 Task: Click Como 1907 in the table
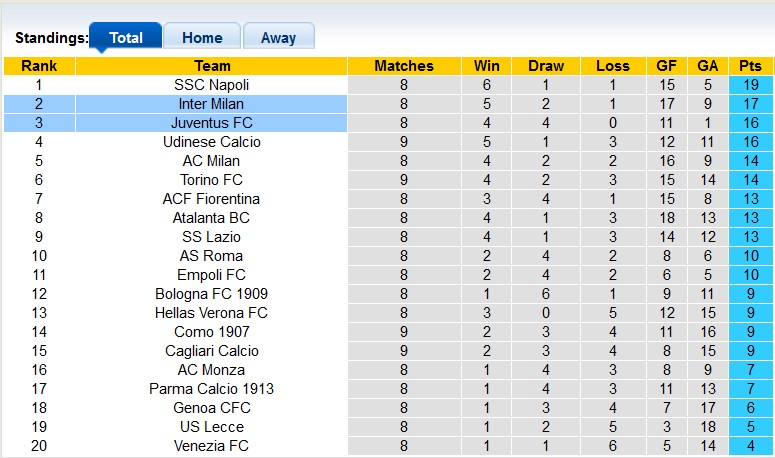(x=211, y=332)
